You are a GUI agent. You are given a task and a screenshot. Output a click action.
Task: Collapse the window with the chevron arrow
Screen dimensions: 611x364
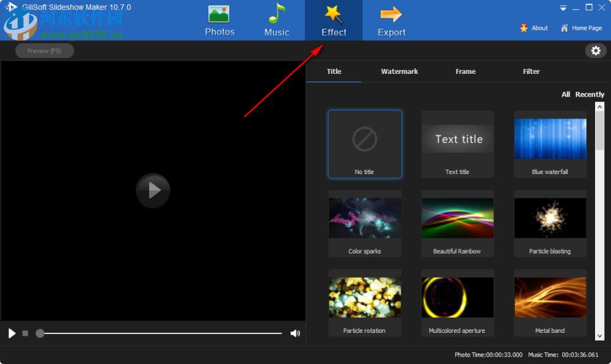563,8
